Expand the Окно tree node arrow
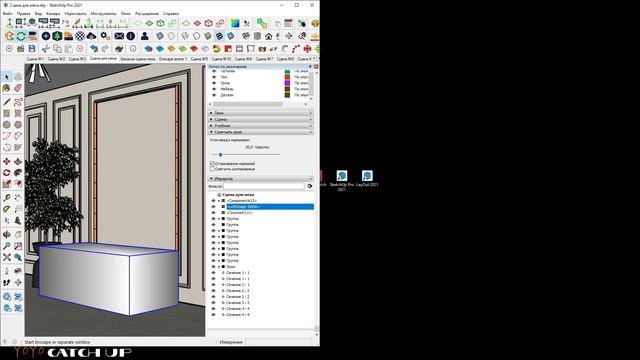The height and width of the screenshot is (360, 640). tap(219, 267)
